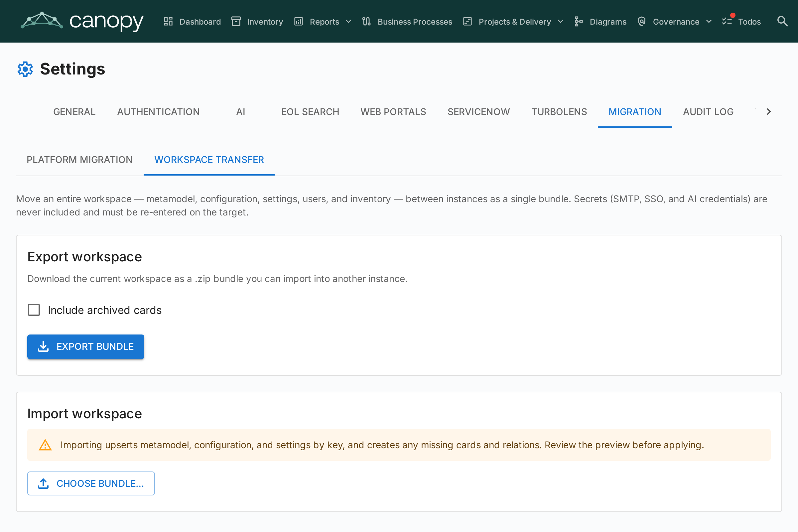
Task: Expand the Projects & Delivery chevron
Action: click(x=561, y=21)
